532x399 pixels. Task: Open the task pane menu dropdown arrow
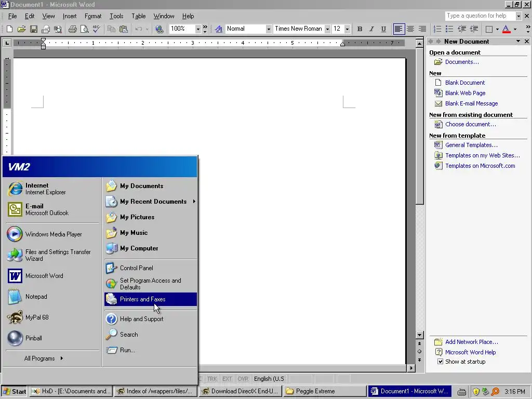coord(518,42)
